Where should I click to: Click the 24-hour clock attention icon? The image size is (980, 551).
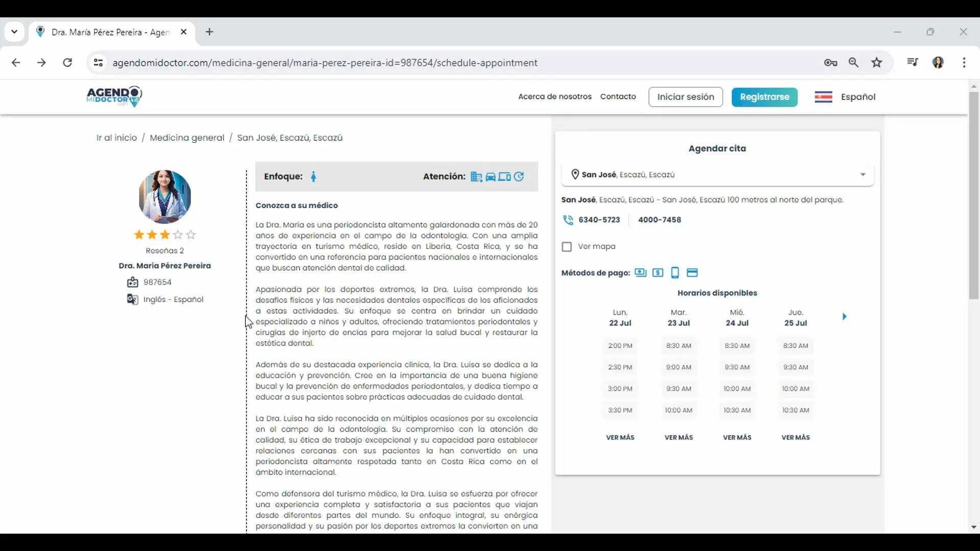519,177
